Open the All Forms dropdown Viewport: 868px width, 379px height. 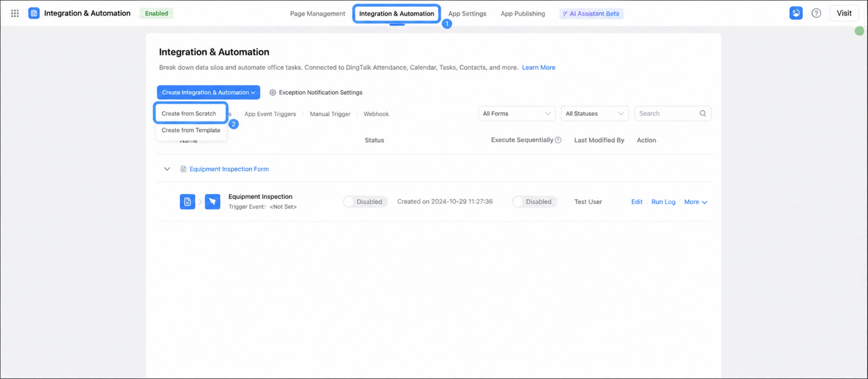517,113
